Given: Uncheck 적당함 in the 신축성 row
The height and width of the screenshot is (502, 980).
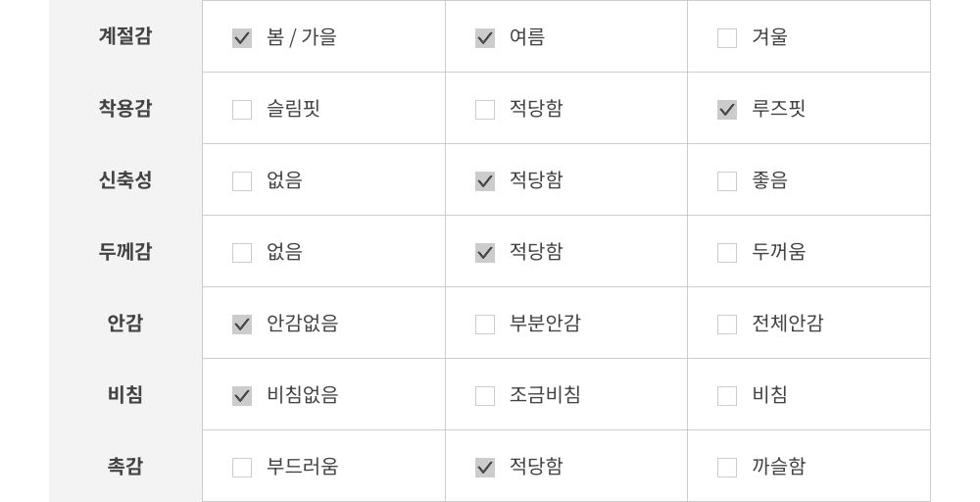Looking at the screenshot, I should pos(485,181).
